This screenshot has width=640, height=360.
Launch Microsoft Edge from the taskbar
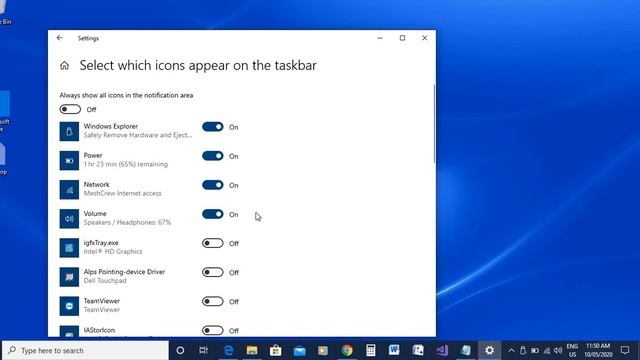(228, 350)
